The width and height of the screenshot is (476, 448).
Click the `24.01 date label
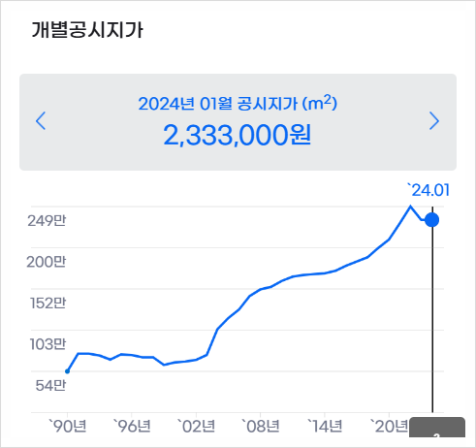coord(428,190)
